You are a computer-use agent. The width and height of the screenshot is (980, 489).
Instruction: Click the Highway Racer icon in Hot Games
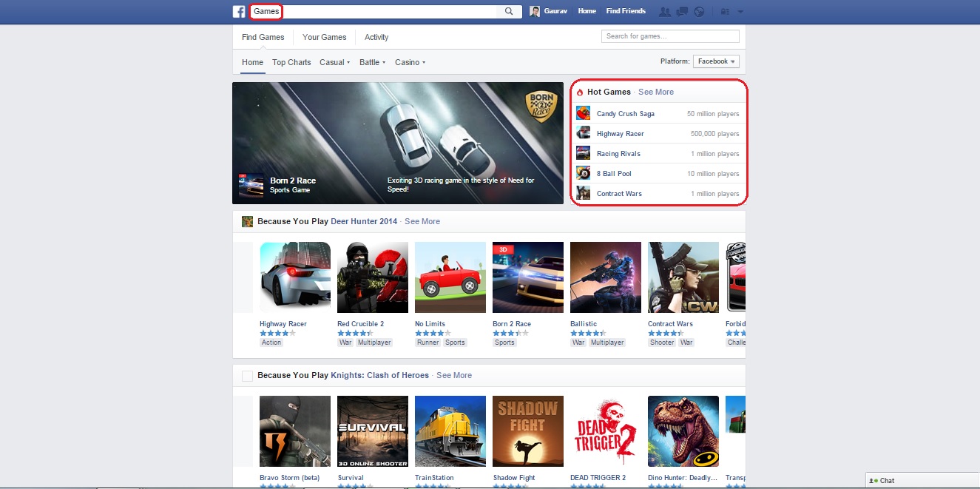584,134
